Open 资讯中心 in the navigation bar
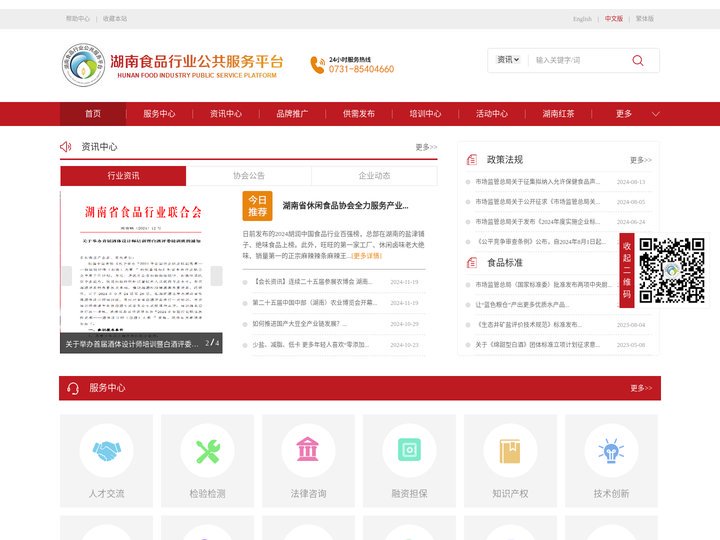Viewport: 720px width, 540px height. coord(225,113)
